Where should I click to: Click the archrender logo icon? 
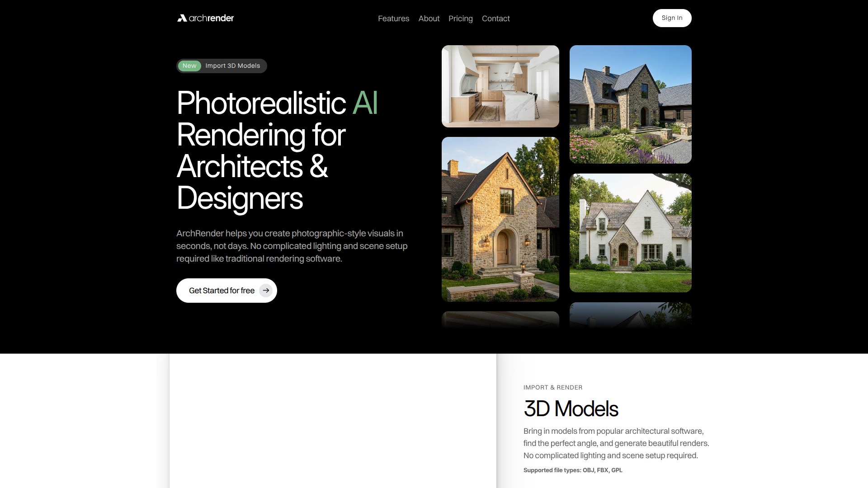tap(182, 18)
